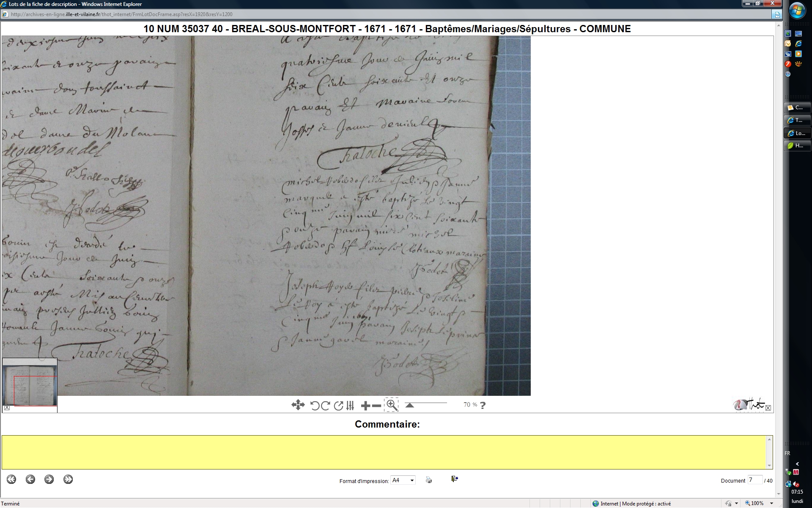Click the document number input field
Viewport: 812px width, 508px height.
coord(755,480)
